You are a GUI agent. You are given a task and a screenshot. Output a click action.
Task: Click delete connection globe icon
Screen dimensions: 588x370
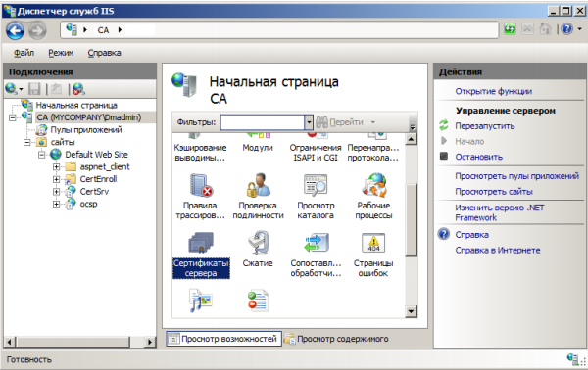point(78,89)
